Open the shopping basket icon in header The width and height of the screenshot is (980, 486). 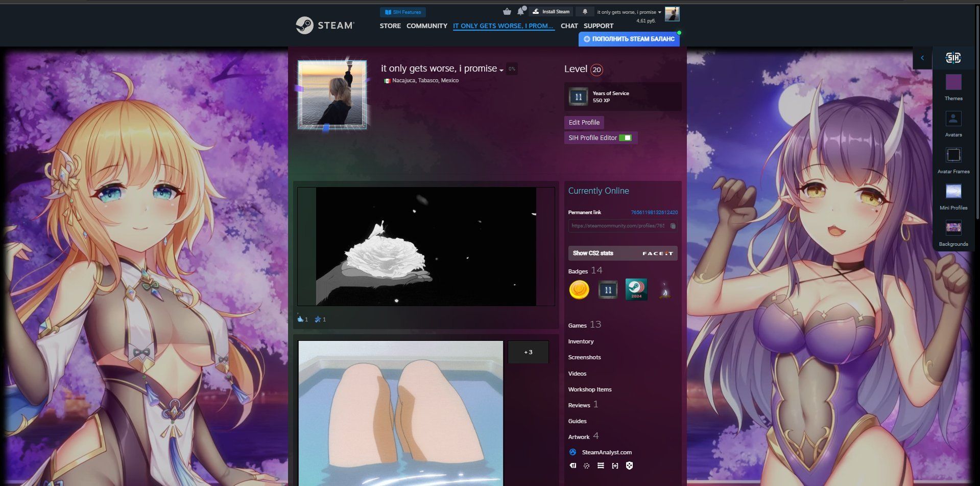tap(507, 12)
